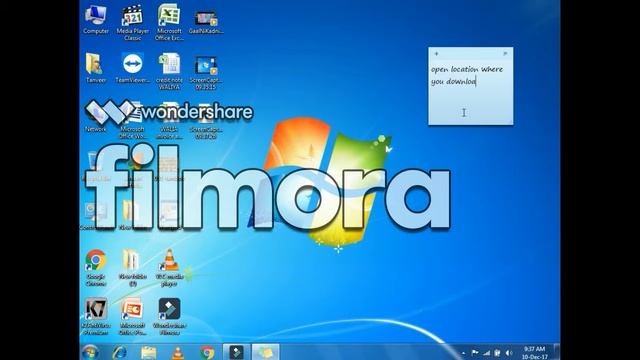Select the Microsoft Office Excel shortcut
This screenshot has height=360, width=640.
click(x=169, y=22)
